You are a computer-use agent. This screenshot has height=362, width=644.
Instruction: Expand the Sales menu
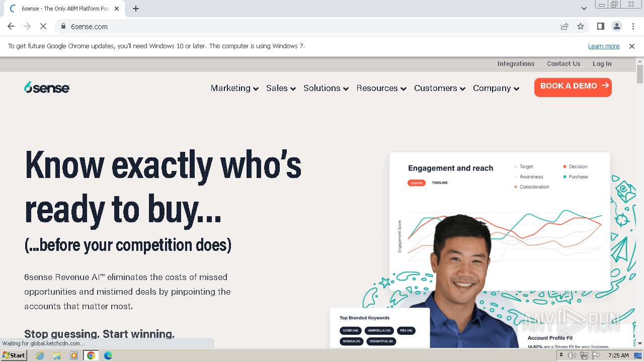(281, 88)
